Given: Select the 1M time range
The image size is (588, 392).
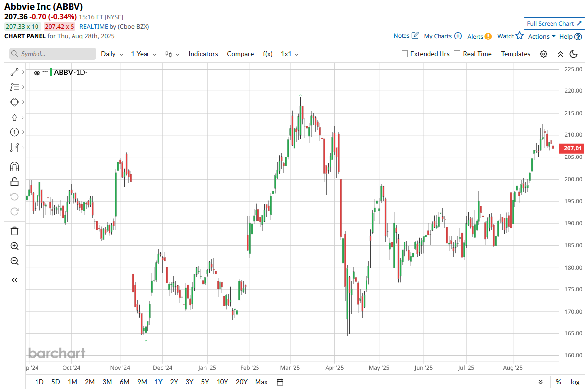Looking at the screenshot, I should click(73, 382).
